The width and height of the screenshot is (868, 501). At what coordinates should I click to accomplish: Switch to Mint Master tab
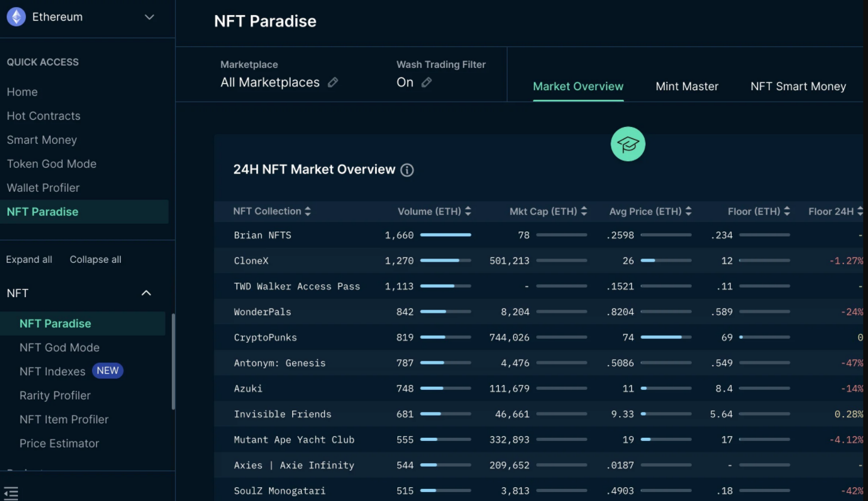(x=687, y=87)
